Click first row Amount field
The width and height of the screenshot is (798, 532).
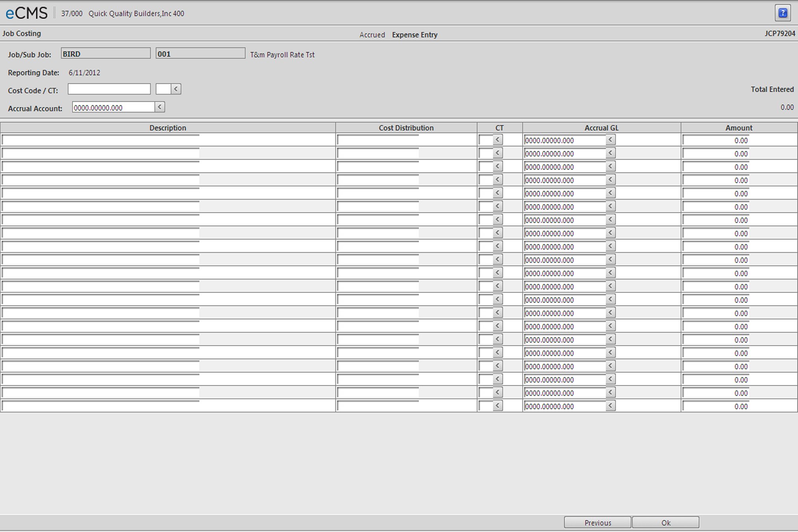tap(716, 140)
